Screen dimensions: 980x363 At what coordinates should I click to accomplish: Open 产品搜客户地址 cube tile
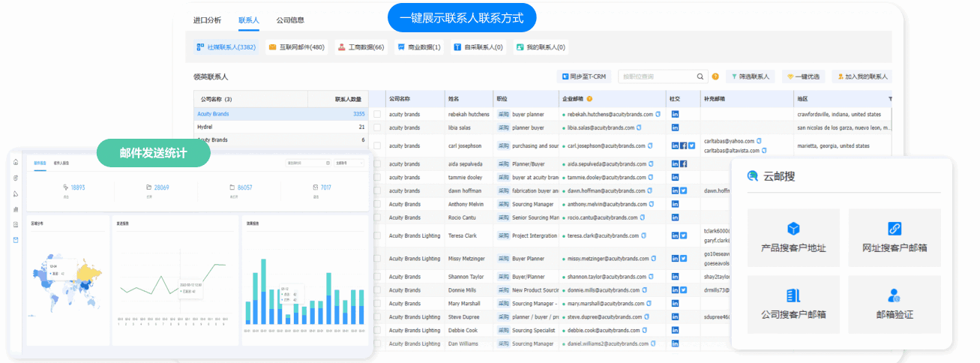[793, 238]
